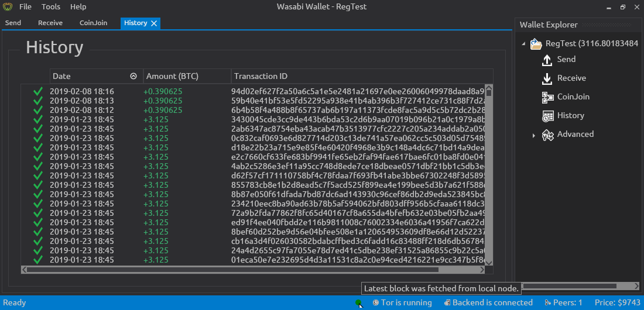Click the RegTest wallet folder icon
The image size is (644, 310).
click(536, 43)
